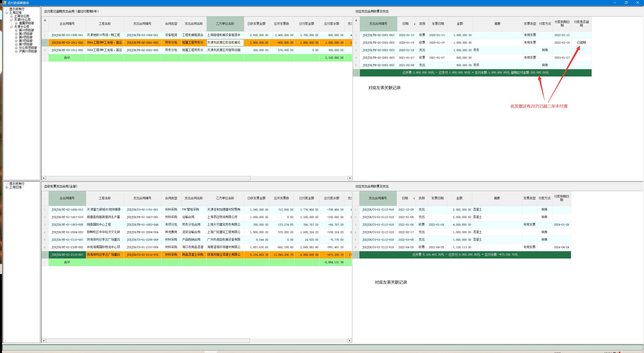Select cell JSDJSH/FB-03-1906-001
This screenshot has height=353, width=644.
pos(142,35)
